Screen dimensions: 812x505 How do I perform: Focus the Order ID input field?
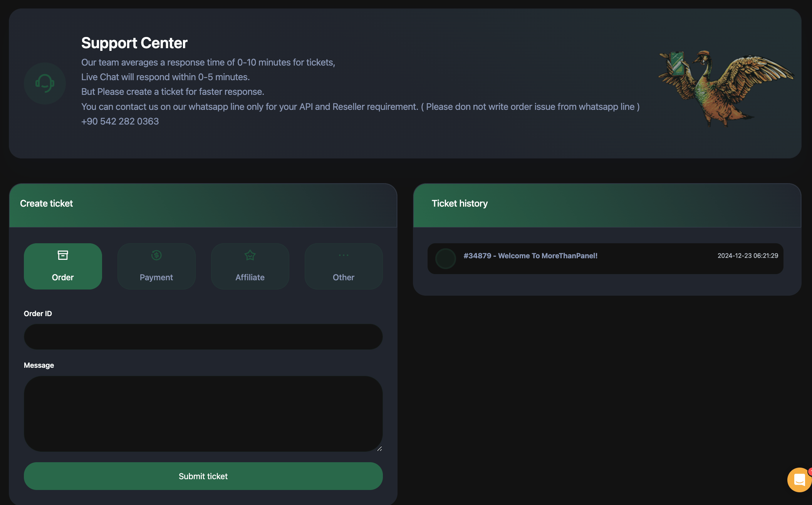[203, 337]
